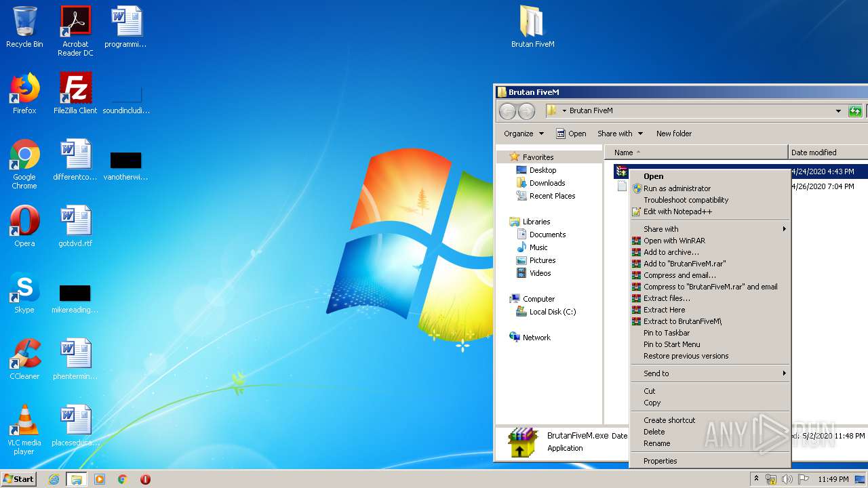The height and width of the screenshot is (488, 868).
Task: Select Compress and email... option
Action: pyautogui.click(x=710, y=275)
